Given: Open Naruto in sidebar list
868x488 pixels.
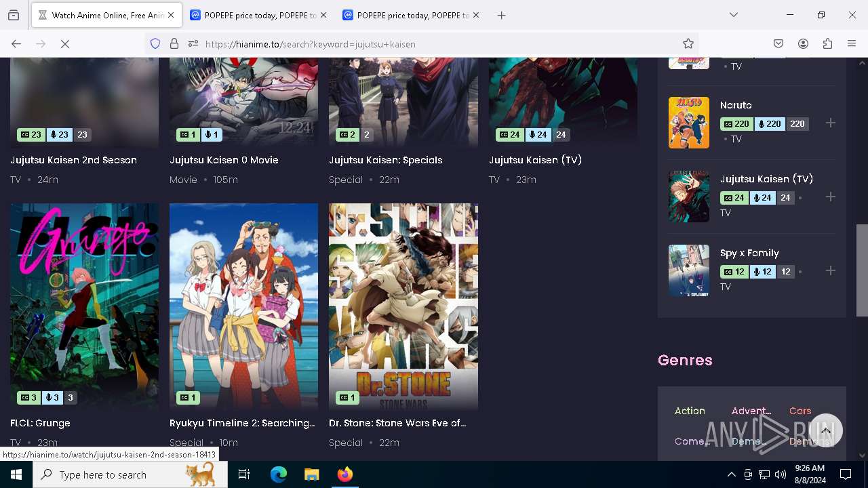Looking at the screenshot, I should coord(736,105).
